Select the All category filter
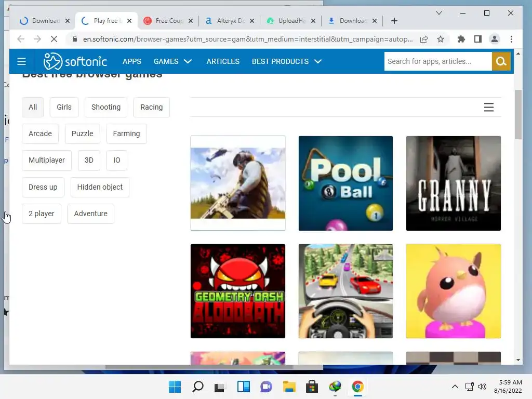Image resolution: width=532 pixels, height=399 pixels. [33, 107]
